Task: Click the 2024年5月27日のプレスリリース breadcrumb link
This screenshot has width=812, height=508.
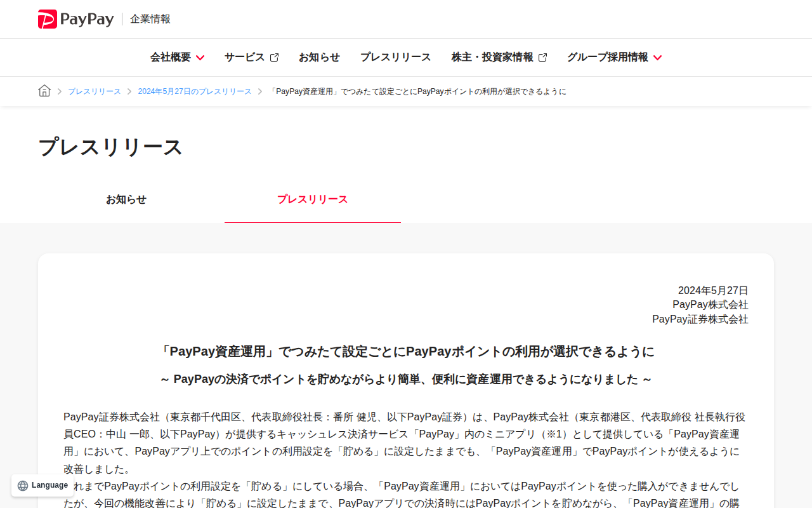Action: 195,91
